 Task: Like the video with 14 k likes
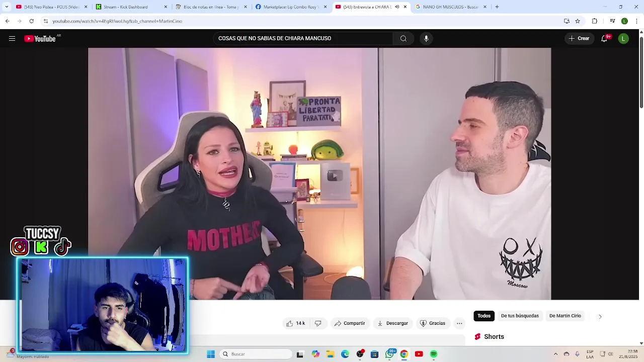point(296,323)
